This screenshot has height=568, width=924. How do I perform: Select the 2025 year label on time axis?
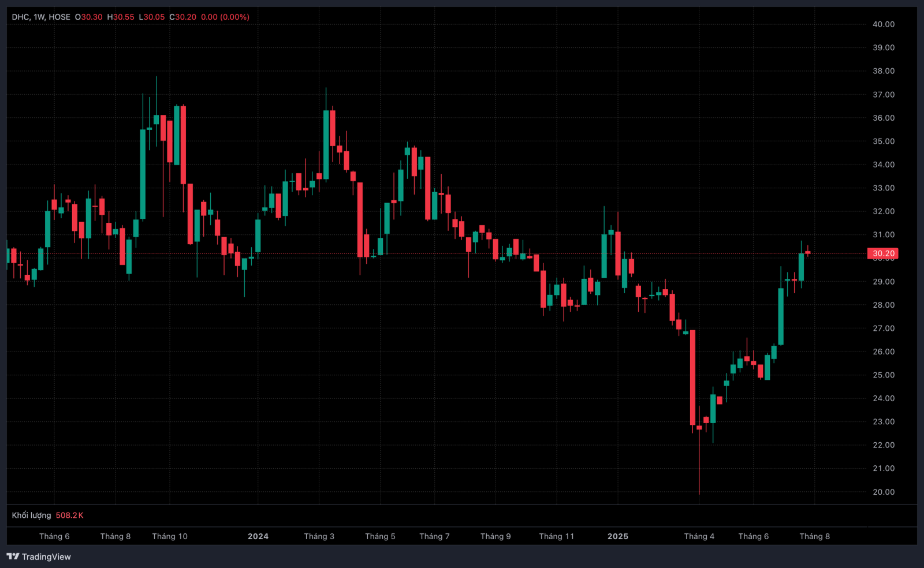(618, 536)
